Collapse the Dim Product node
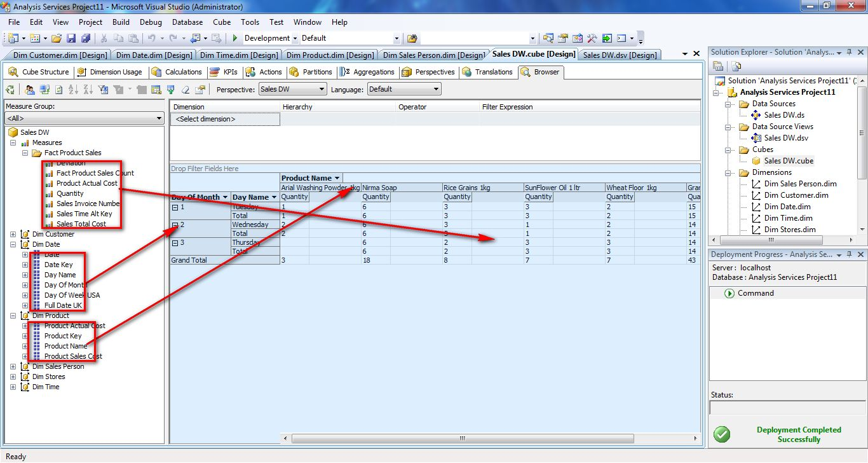This screenshot has width=868, height=463. (x=13, y=315)
